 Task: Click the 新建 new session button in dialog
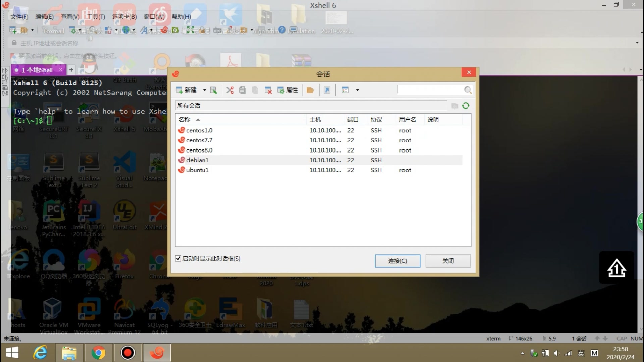point(186,90)
